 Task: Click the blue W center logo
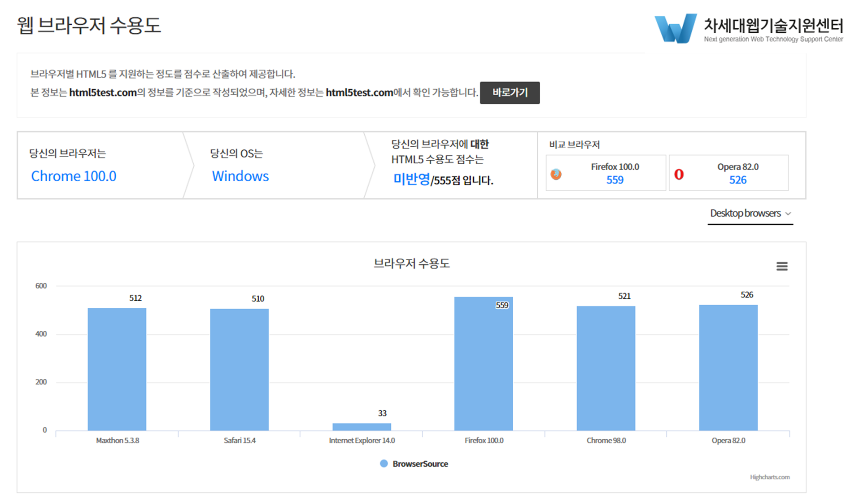pos(675,29)
